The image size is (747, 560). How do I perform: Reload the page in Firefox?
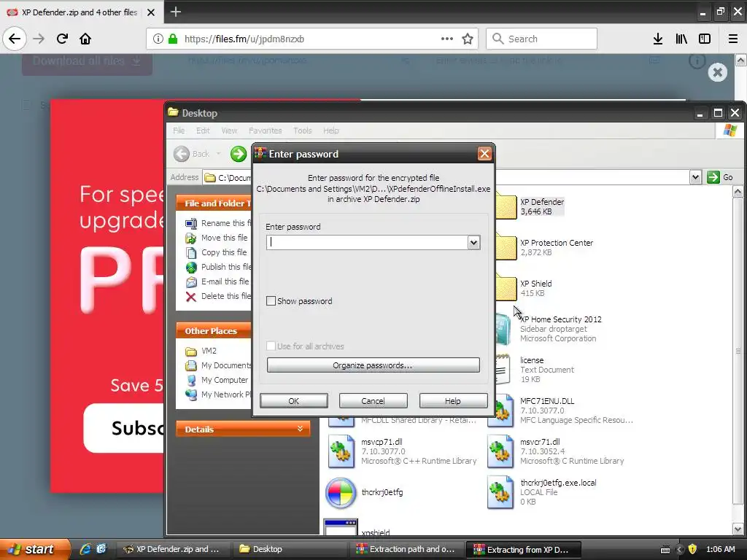tap(62, 39)
